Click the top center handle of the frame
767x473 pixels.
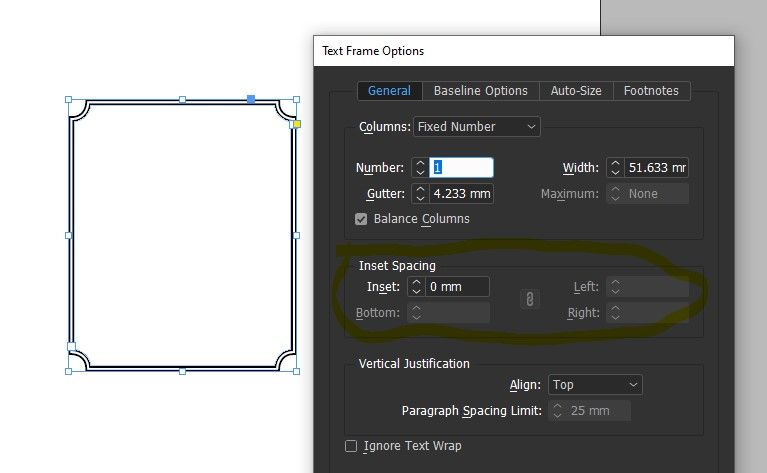click(x=182, y=99)
